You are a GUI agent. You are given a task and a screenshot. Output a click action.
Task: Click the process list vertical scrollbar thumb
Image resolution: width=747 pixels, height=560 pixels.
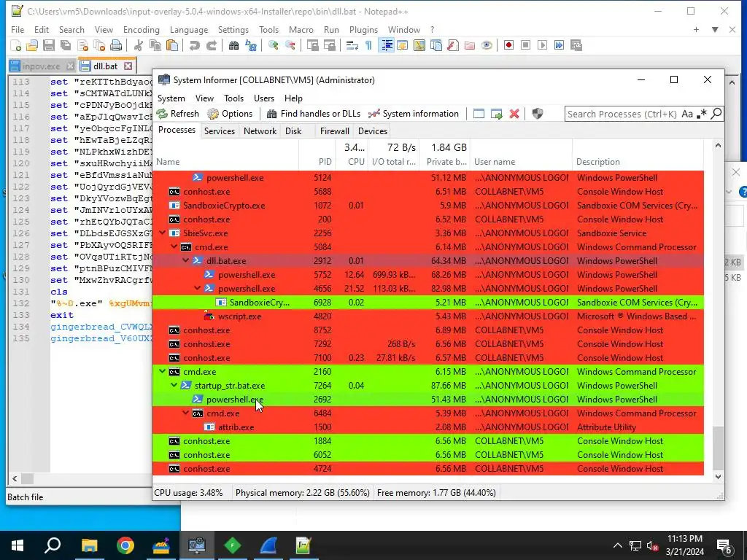pos(718,448)
